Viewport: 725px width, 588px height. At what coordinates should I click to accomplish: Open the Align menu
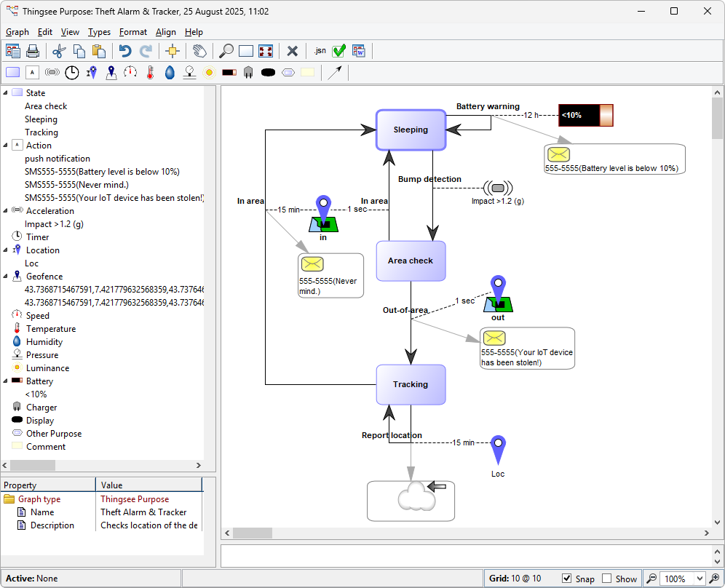pos(165,32)
